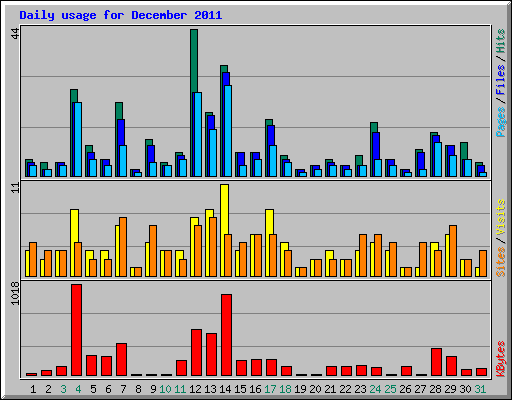The image size is (512, 400).
Task: Click day 7 on the x-axis
Action: point(123,389)
